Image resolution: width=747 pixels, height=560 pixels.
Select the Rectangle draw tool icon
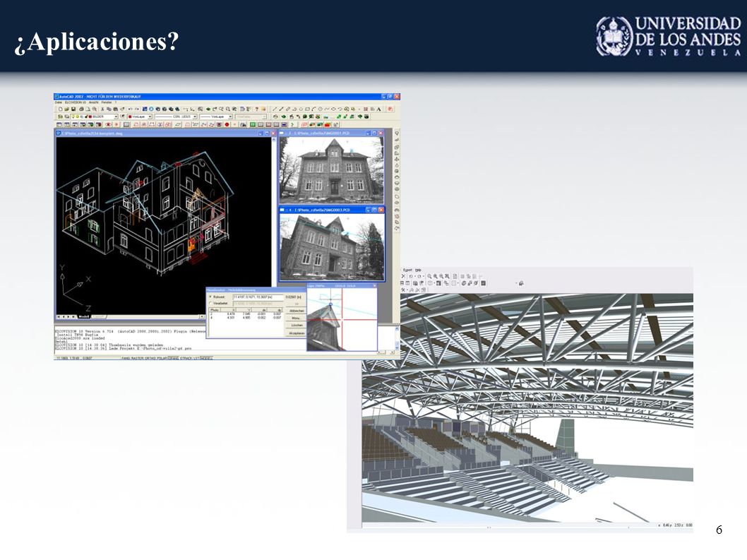pyautogui.click(x=307, y=109)
